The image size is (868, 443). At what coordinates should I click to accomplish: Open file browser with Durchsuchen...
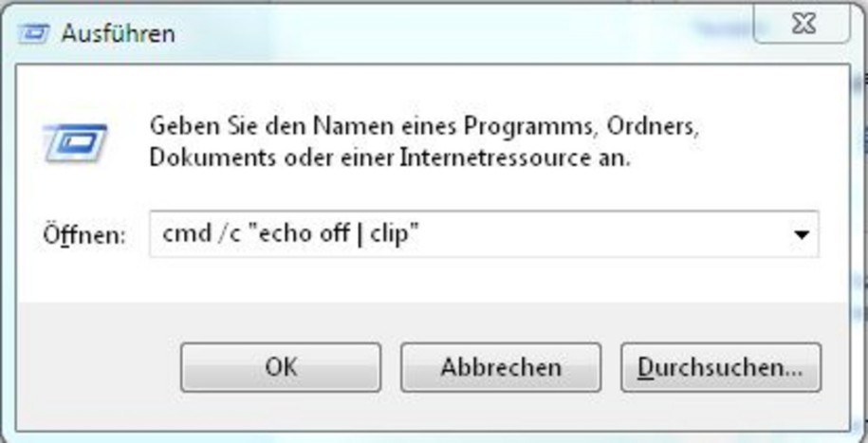[x=721, y=367]
